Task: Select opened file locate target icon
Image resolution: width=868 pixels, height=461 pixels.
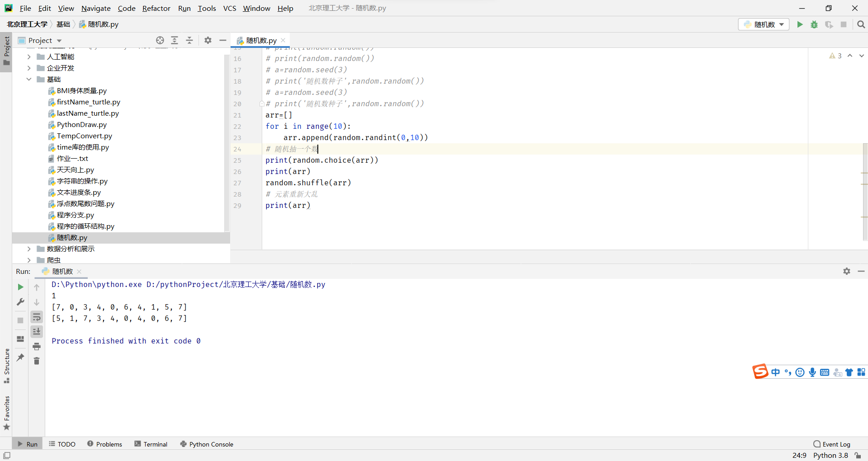Action: (160, 40)
